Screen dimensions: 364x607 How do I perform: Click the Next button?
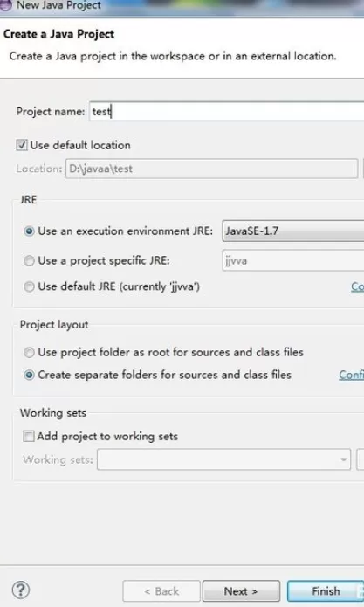(241, 591)
